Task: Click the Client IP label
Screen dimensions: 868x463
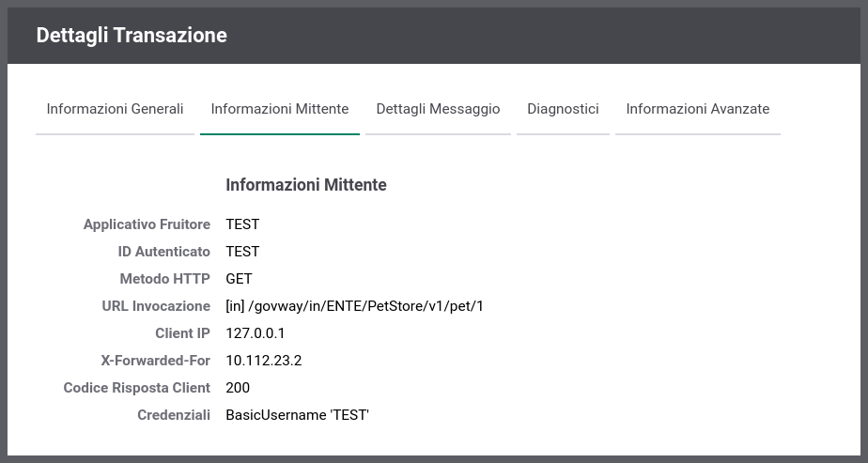Action: [x=182, y=333]
